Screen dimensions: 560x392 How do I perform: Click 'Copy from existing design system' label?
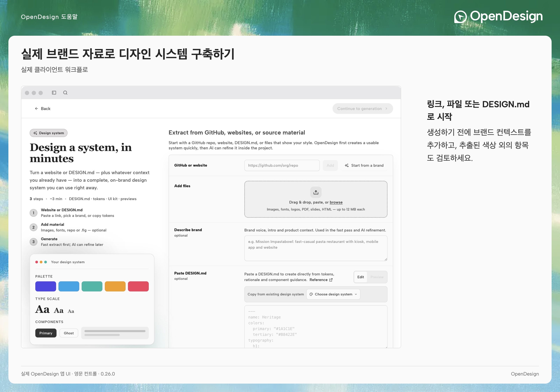pos(276,294)
